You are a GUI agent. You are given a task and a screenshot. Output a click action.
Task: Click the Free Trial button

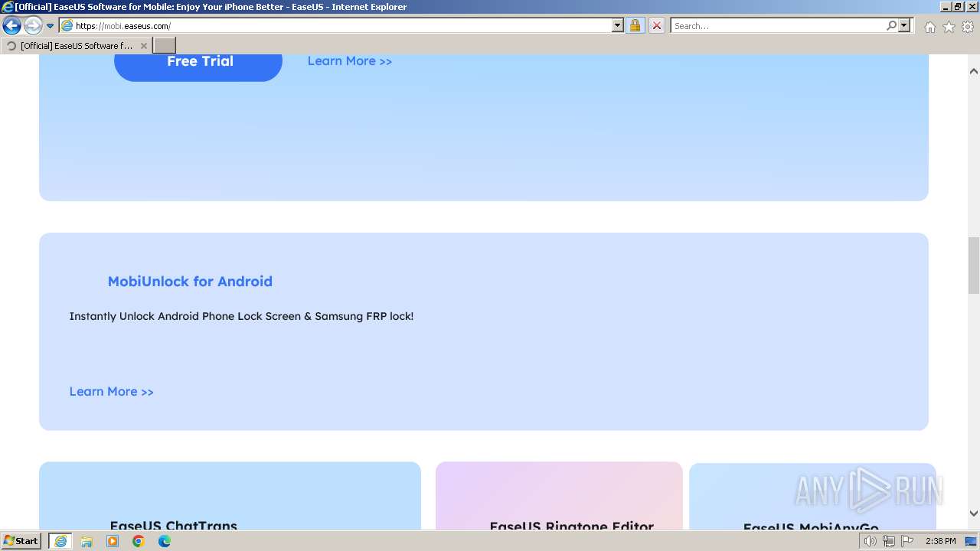198,64
